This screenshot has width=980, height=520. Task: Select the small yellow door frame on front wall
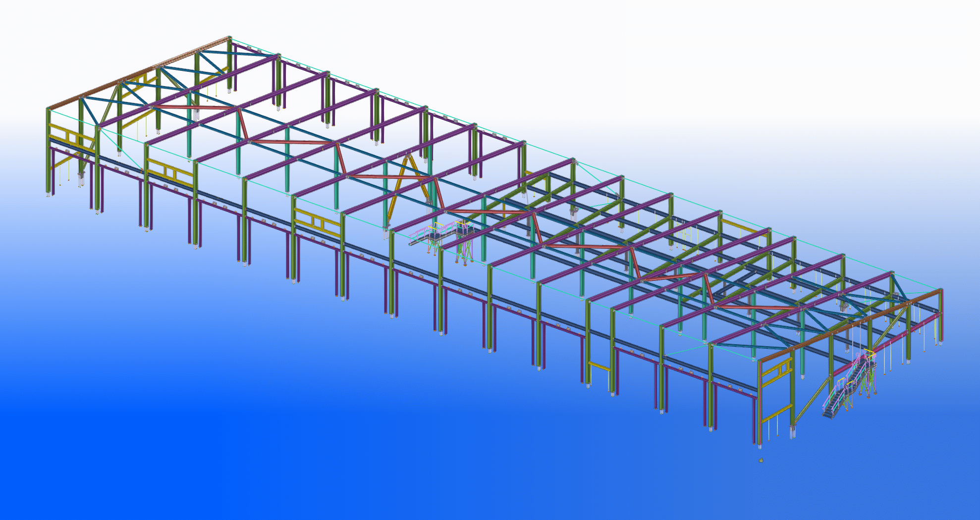599,367
